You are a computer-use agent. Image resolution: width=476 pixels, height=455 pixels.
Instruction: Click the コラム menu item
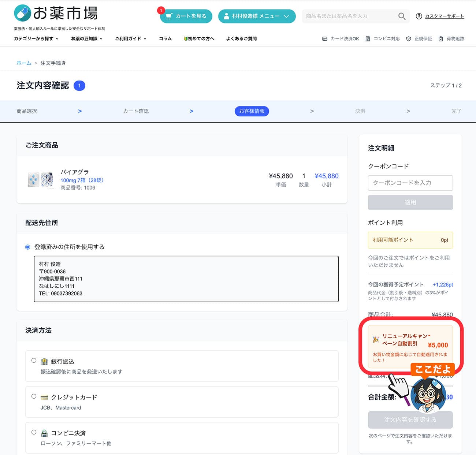click(165, 38)
